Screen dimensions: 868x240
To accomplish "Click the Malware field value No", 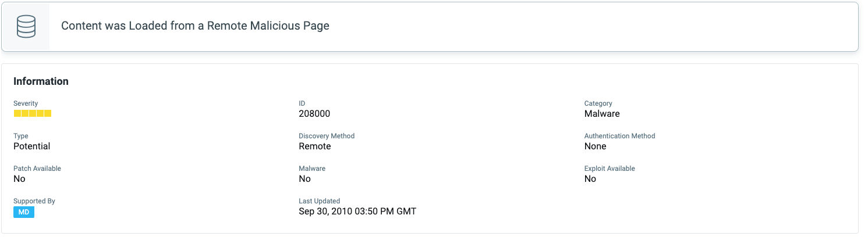I will pyautogui.click(x=304, y=179).
